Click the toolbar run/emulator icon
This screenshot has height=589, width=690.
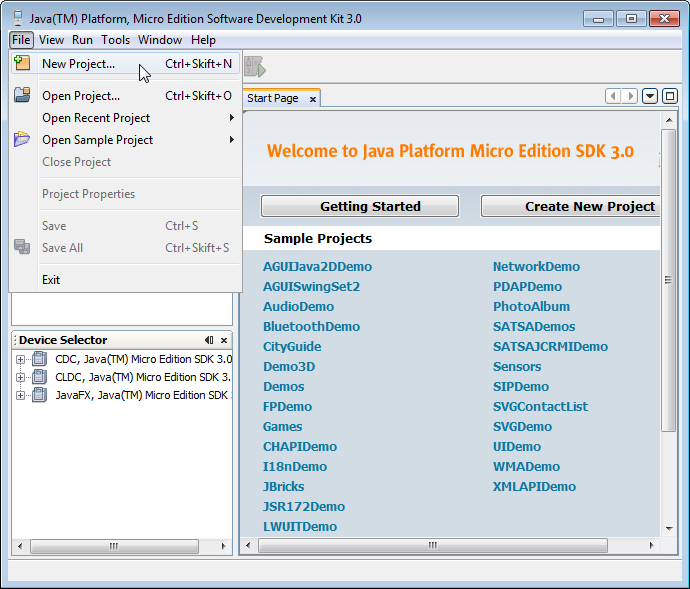pos(255,67)
